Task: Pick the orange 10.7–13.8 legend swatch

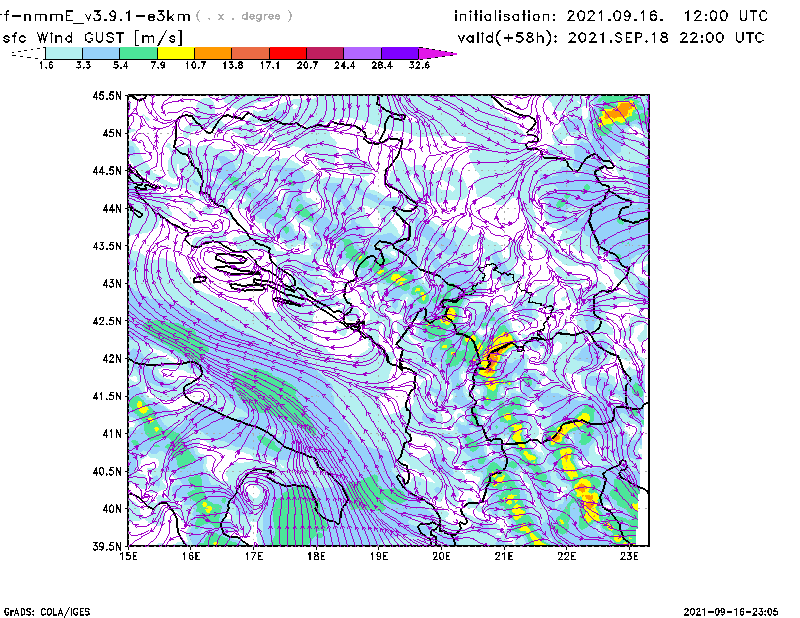Action: pyautogui.click(x=213, y=53)
